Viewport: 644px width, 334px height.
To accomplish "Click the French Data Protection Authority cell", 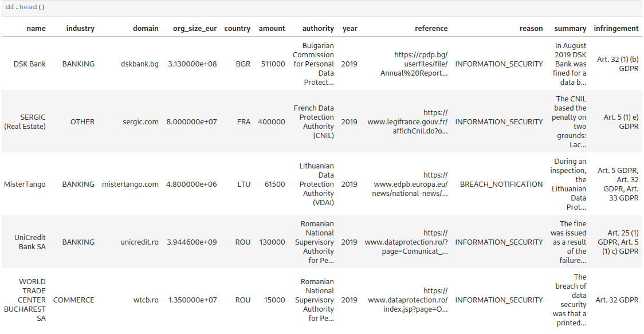I will (314, 122).
